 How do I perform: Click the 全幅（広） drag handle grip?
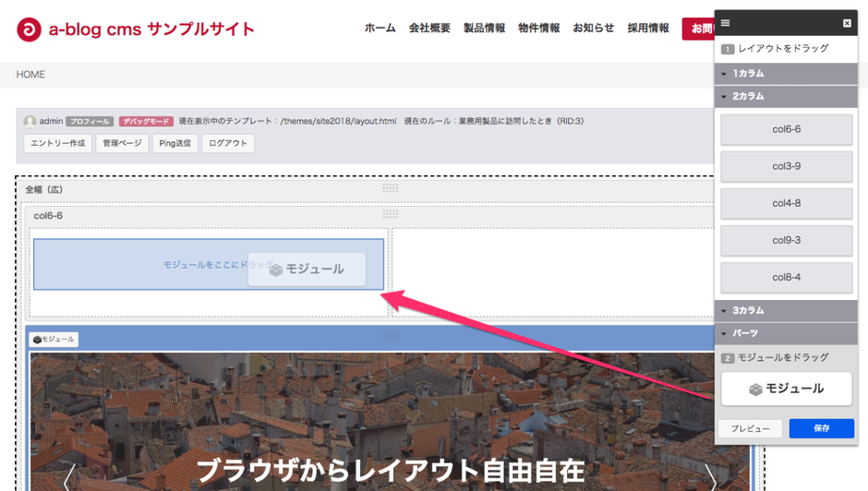pyautogui.click(x=391, y=188)
